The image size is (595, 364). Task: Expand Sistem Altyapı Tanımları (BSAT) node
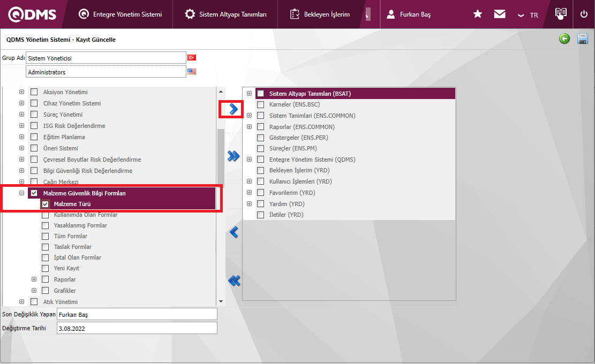point(250,93)
